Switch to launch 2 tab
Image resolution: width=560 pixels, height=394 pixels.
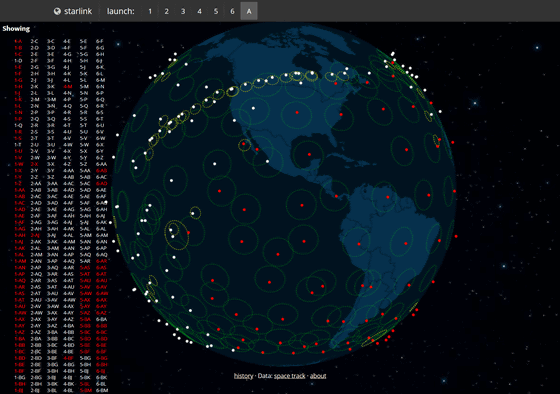click(x=166, y=11)
